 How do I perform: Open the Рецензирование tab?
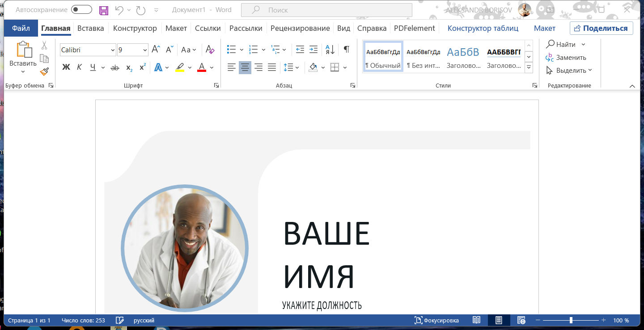[300, 28]
